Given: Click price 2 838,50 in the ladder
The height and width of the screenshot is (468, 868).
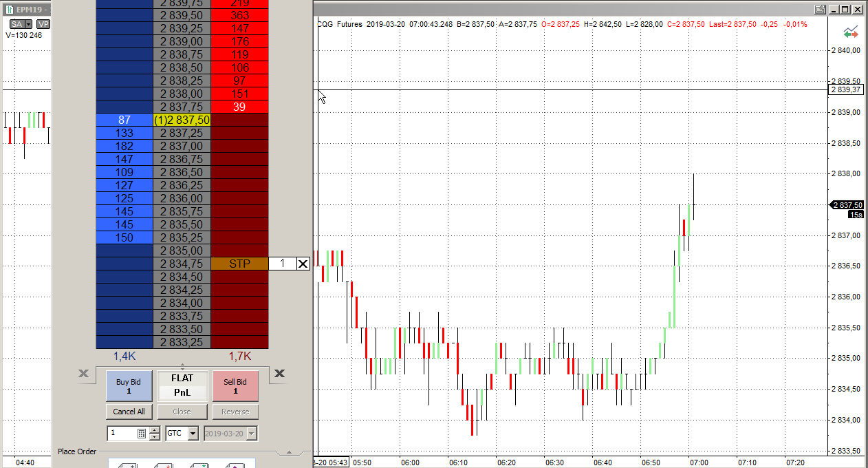Looking at the screenshot, I should pyautogui.click(x=182, y=67).
